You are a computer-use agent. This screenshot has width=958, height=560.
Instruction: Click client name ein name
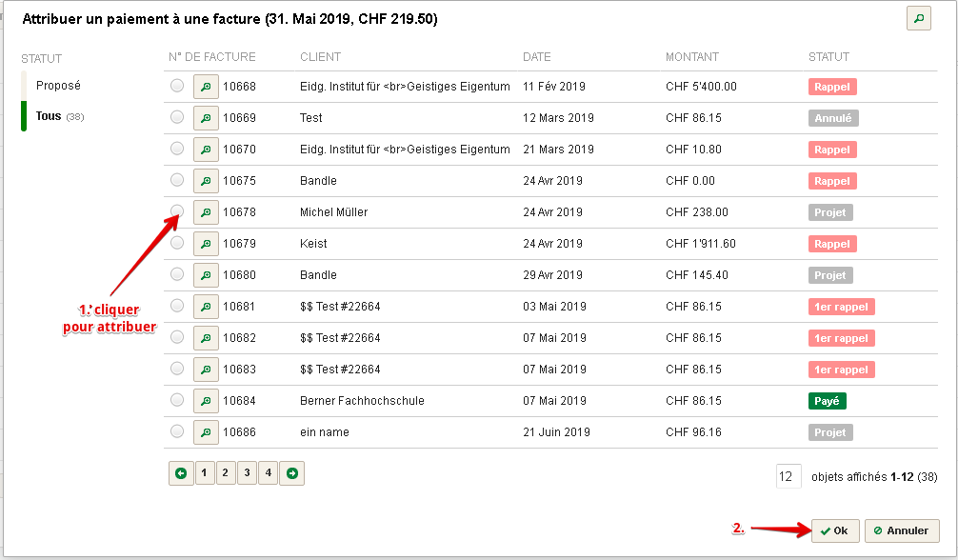click(325, 432)
